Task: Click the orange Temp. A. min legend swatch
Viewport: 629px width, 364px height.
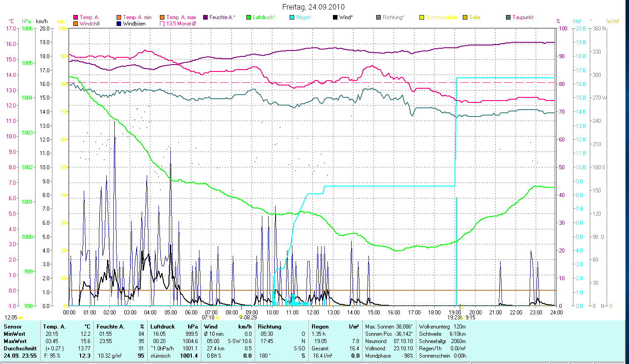Action: [119, 17]
